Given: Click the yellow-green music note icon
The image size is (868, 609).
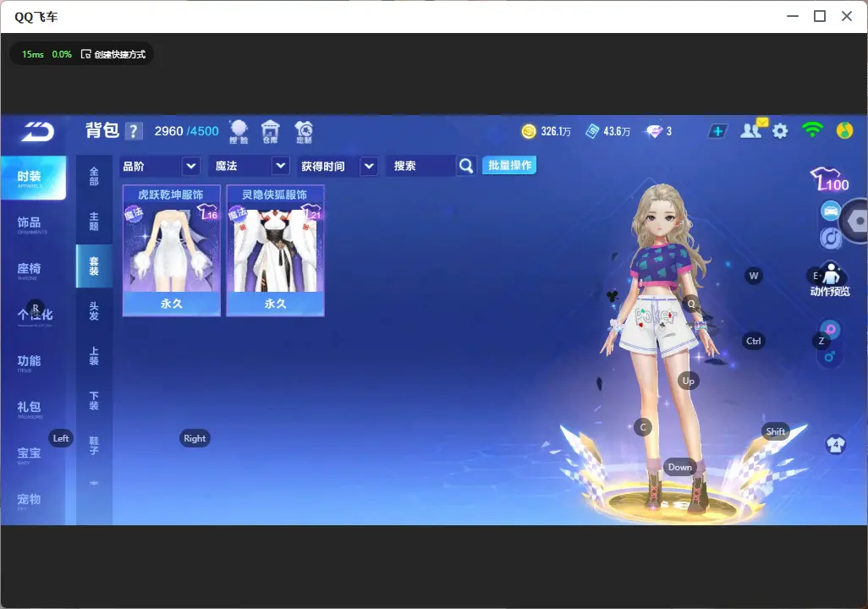Looking at the screenshot, I should (x=845, y=131).
